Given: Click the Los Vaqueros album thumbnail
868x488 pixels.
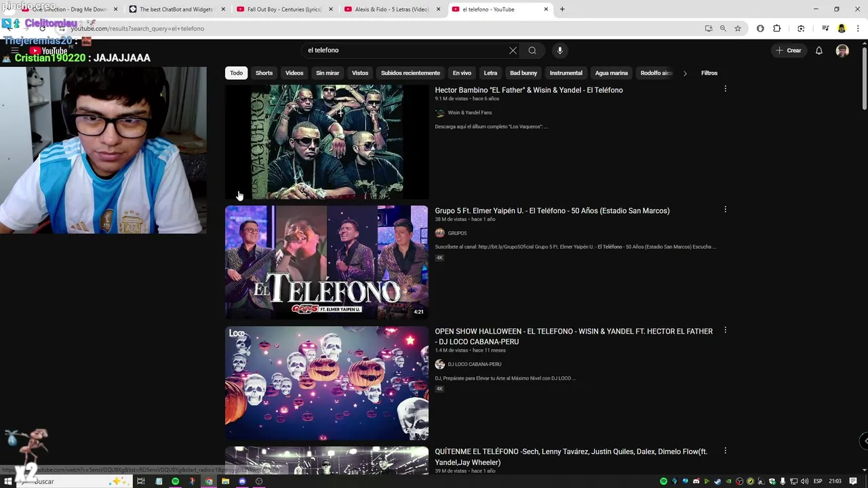Looking at the screenshot, I should (x=327, y=142).
